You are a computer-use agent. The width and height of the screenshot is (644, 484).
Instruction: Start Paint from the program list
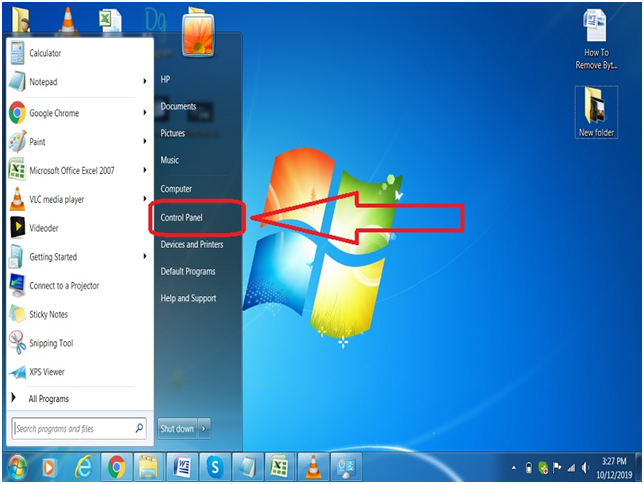pos(78,142)
